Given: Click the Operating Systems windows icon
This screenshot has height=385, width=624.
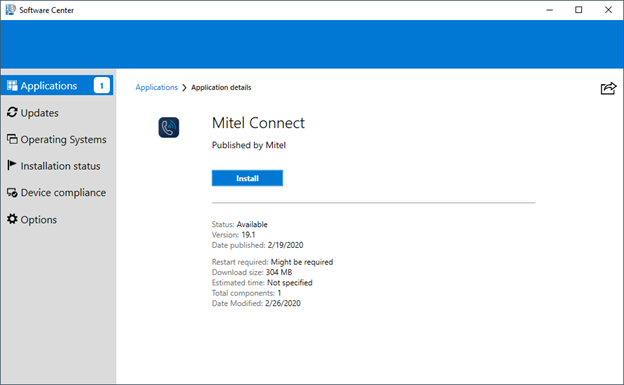Looking at the screenshot, I should [x=12, y=139].
